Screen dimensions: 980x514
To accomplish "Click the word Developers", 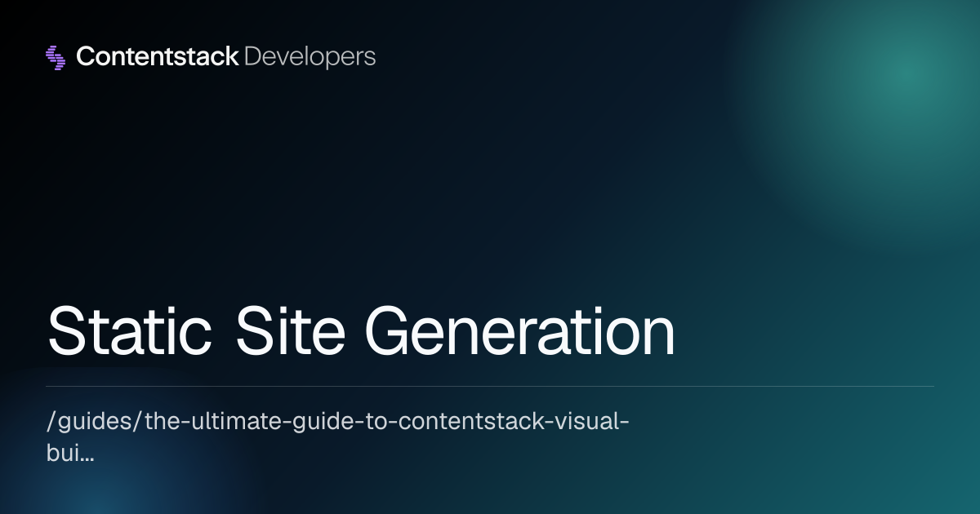I will pos(310,56).
